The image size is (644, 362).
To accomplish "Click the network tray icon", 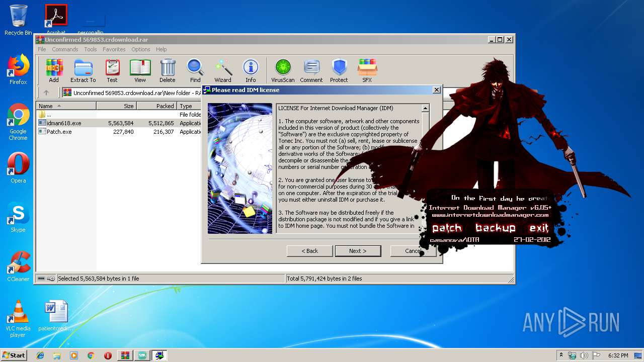I will point(572,355).
